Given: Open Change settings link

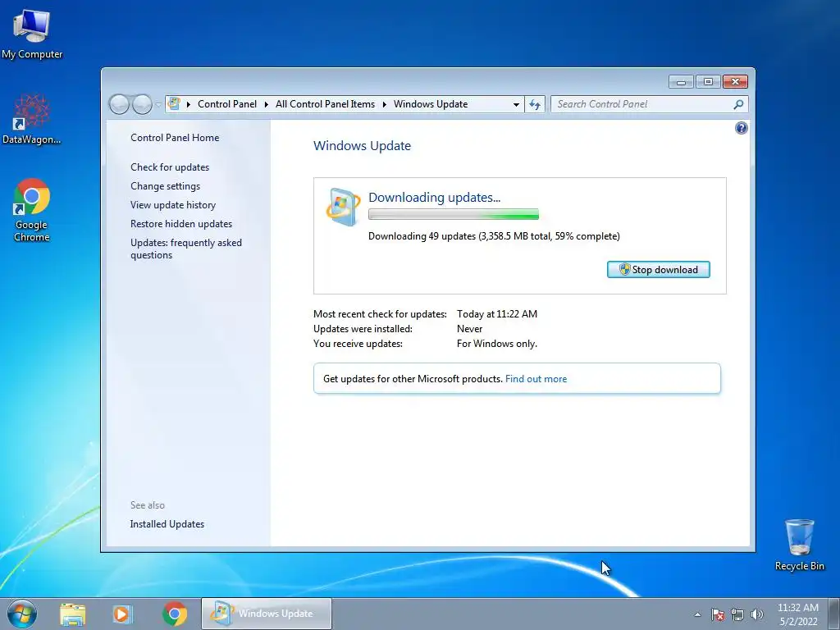Looking at the screenshot, I should (x=165, y=186).
